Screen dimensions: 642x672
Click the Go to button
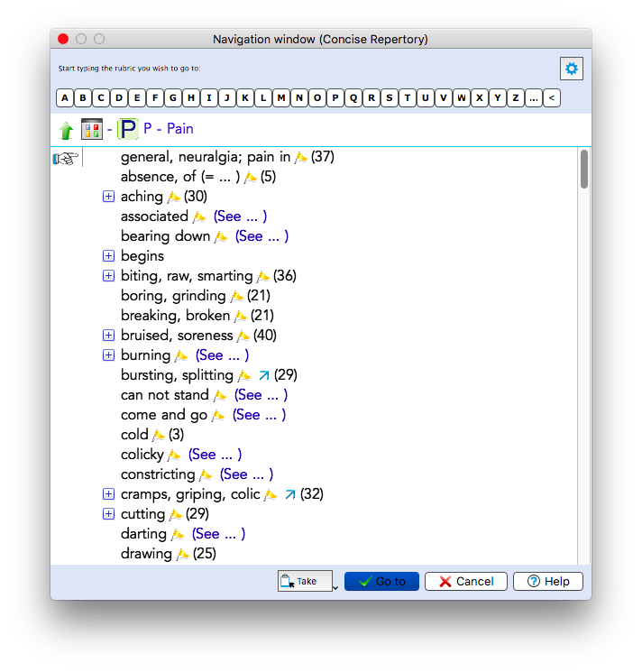[381, 582]
